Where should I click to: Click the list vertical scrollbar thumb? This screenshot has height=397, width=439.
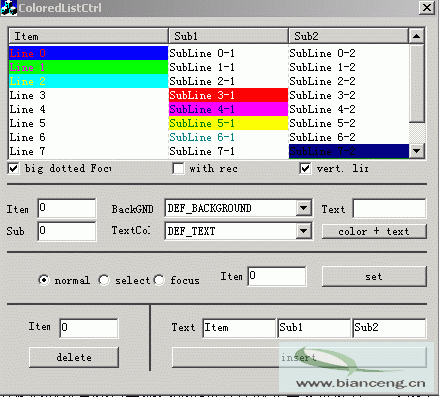416,83
